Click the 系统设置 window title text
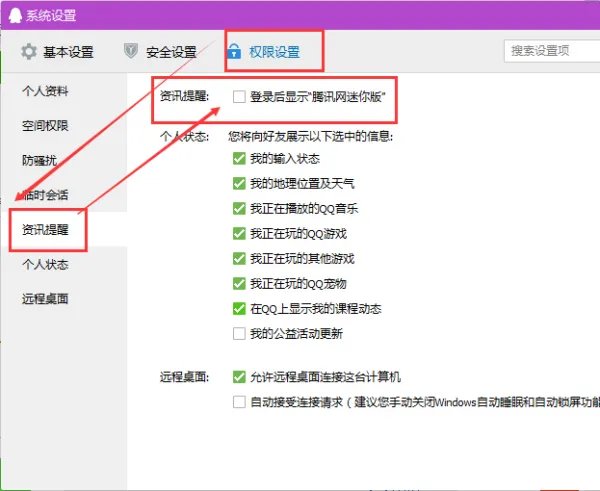The width and height of the screenshot is (600, 491). click(x=51, y=16)
